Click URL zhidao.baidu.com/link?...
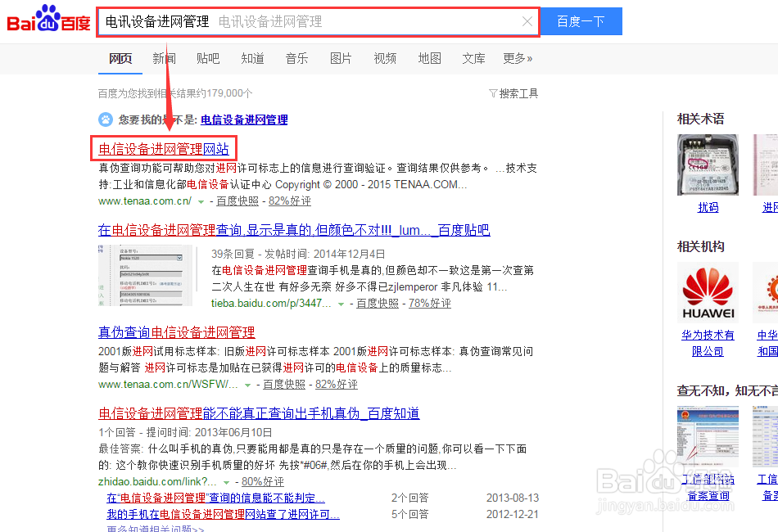 [x=157, y=481]
